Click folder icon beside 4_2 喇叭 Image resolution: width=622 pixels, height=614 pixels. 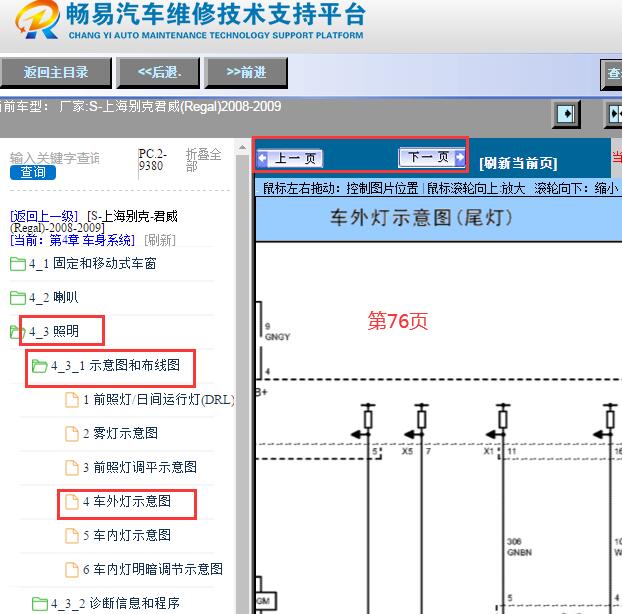click(17, 298)
